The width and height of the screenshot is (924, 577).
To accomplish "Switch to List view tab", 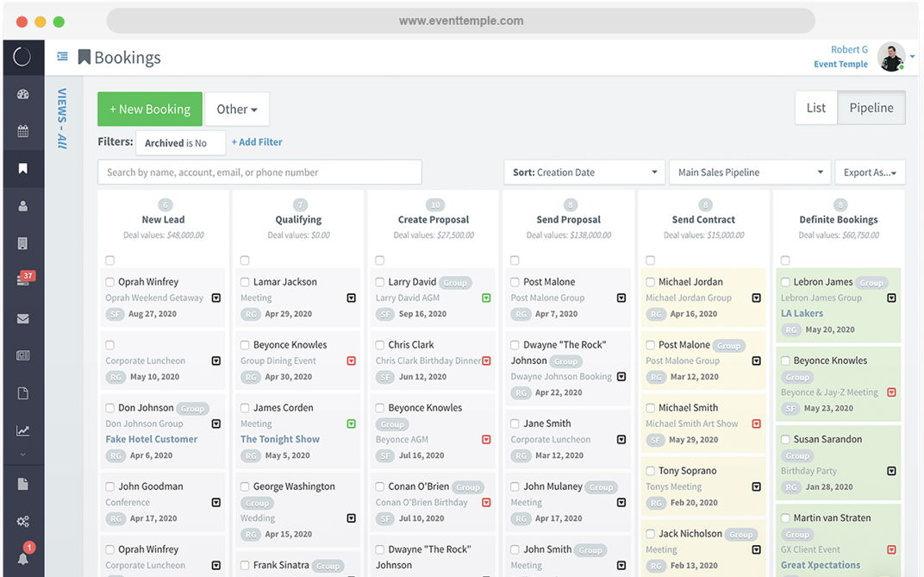I will point(815,108).
